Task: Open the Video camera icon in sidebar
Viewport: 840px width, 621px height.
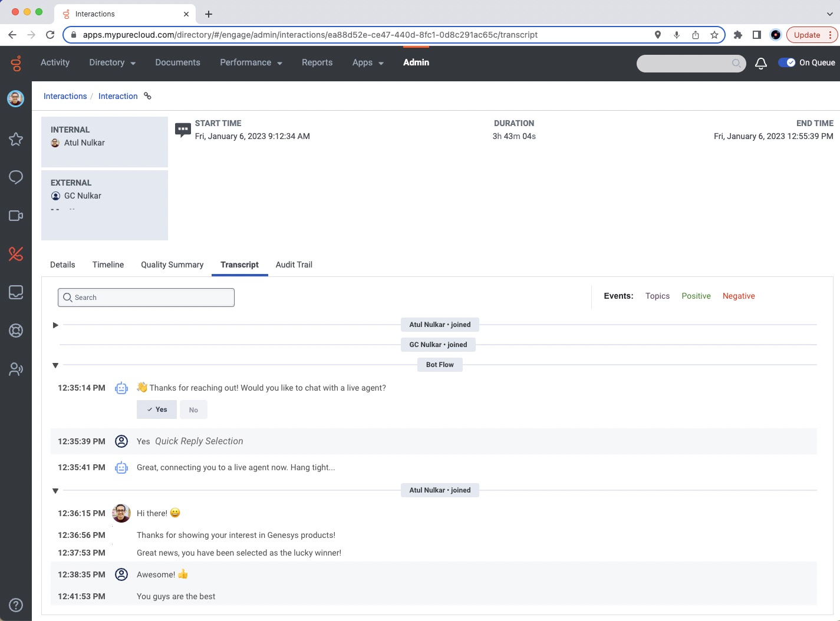Action: (x=16, y=216)
